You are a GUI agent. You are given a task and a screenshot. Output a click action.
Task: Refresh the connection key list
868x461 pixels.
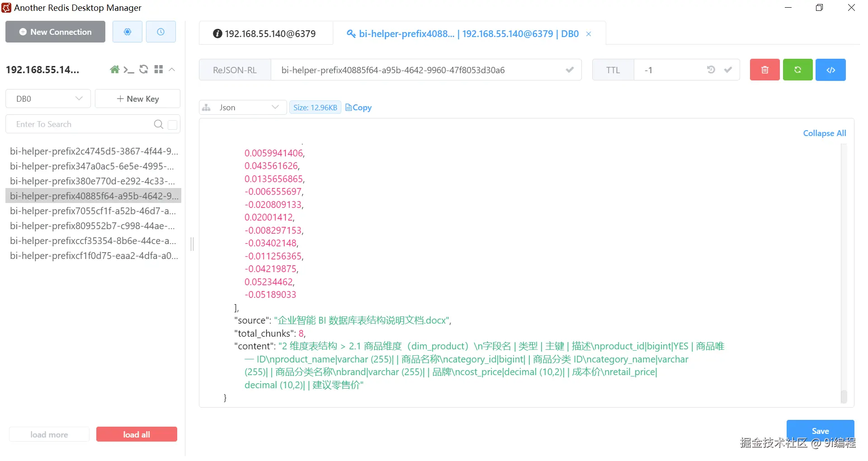tap(144, 69)
